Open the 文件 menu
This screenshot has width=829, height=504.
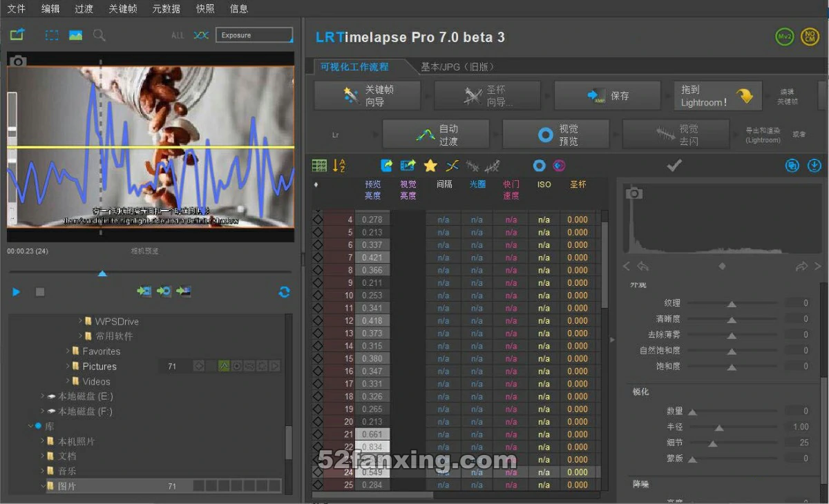16,8
